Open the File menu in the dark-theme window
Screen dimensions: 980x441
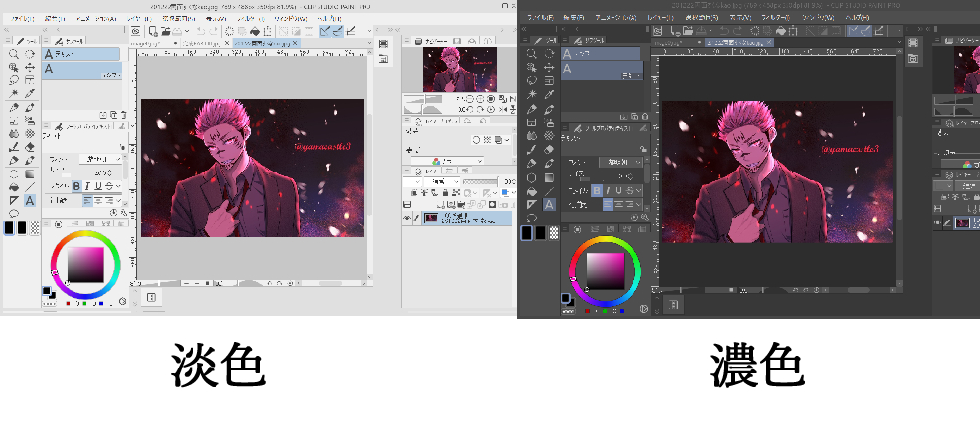pos(539,17)
